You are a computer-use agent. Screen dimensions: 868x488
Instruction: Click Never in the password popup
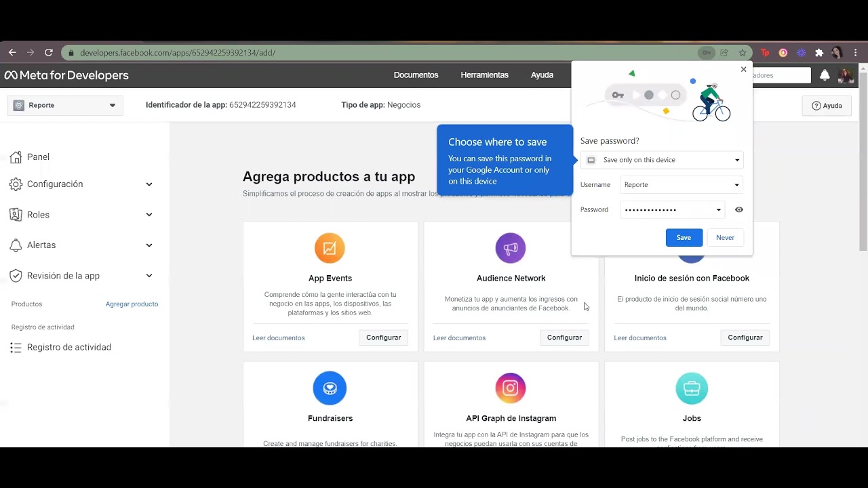725,237
